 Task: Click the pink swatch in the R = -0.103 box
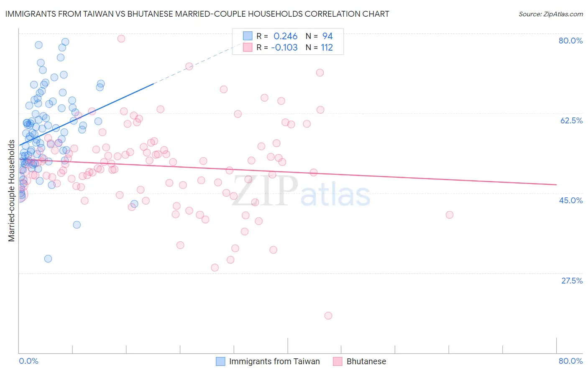coord(248,47)
